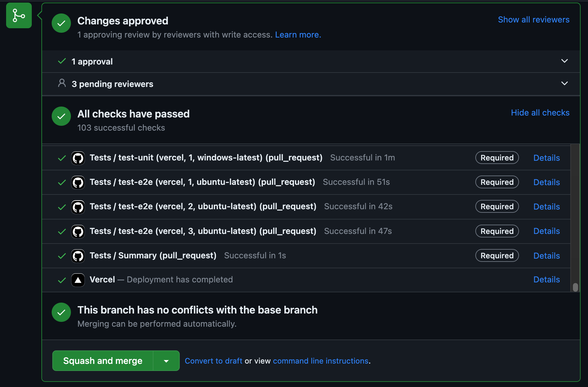Image resolution: width=588 pixels, height=387 pixels.
Task: View the Vercel deployment Details
Action: pos(546,279)
